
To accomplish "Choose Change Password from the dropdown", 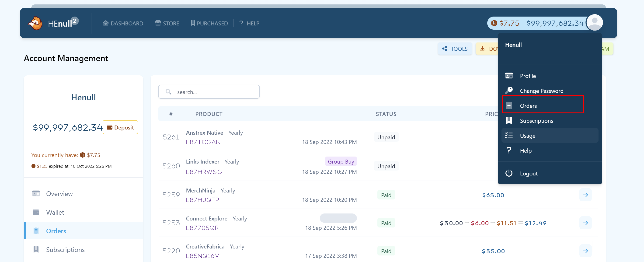I will pos(550,91).
